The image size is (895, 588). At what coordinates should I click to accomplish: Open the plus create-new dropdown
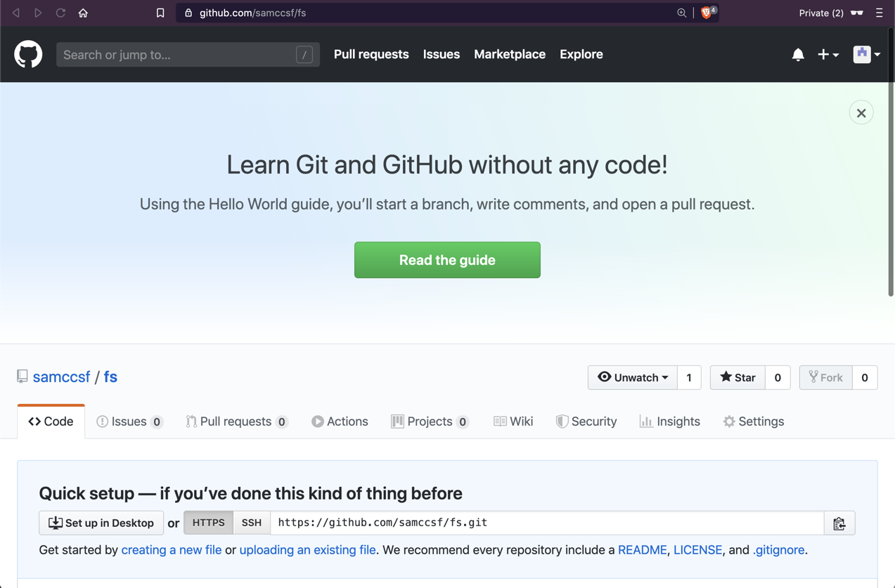coord(828,54)
